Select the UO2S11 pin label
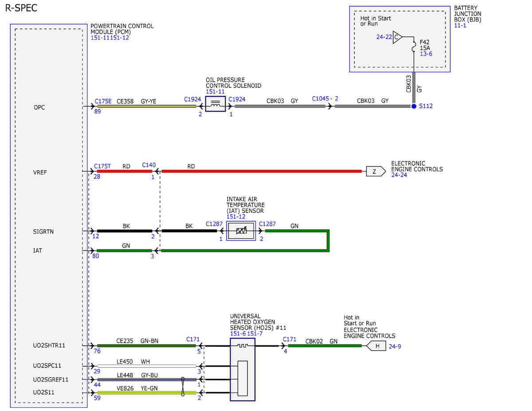The image size is (532, 411). pos(43,392)
